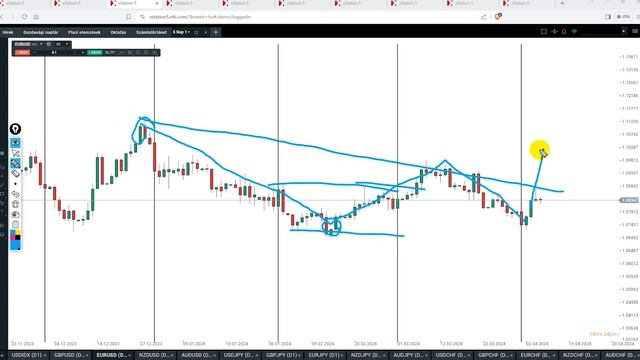Switch to the AUDJPY chart tab

[410, 356]
